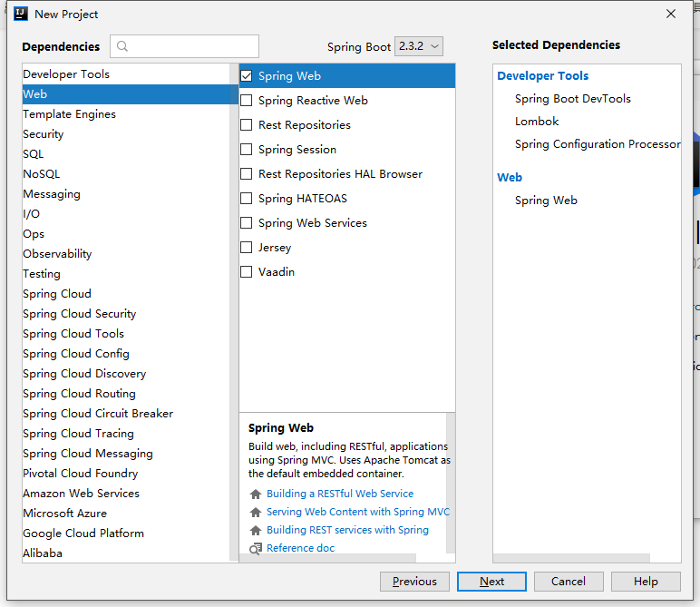Select Lombok in Selected Dependencies
This screenshot has width=700, height=607.
click(x=537, y=122)
